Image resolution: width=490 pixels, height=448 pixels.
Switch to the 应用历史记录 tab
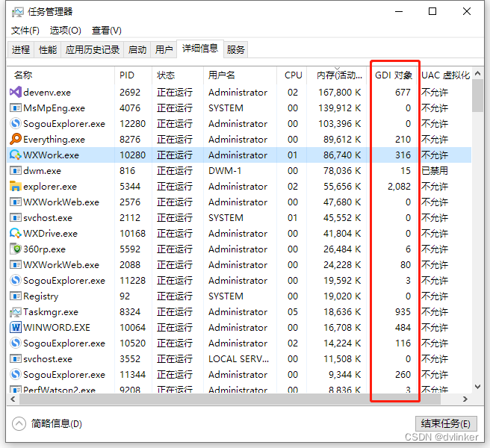coord(93,50)
